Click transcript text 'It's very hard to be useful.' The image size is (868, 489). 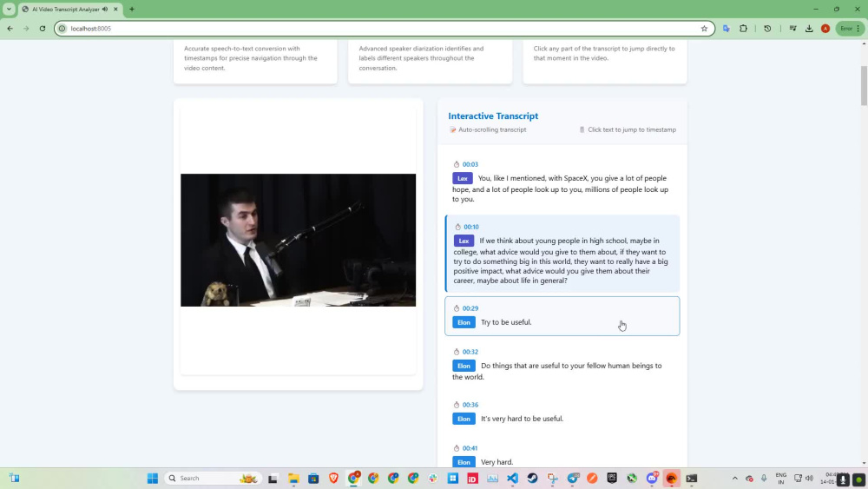pos(522,419)
